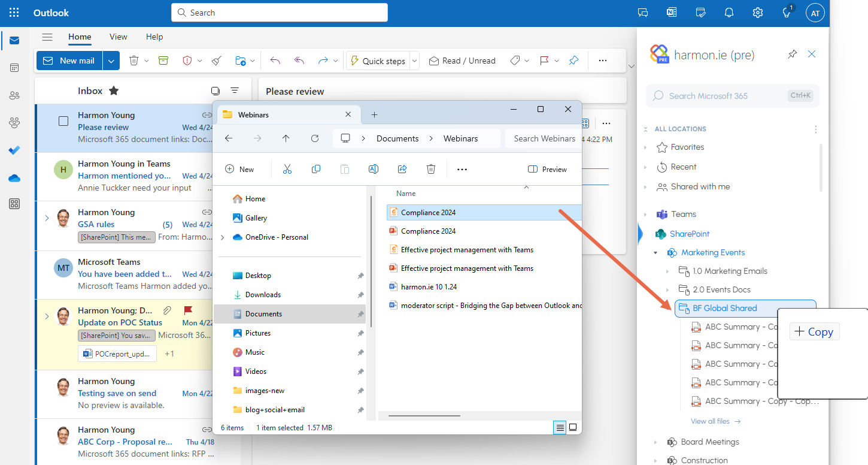Open Groups in the Outlook left rail
868x465 pixels.
[x=14, y=122]
